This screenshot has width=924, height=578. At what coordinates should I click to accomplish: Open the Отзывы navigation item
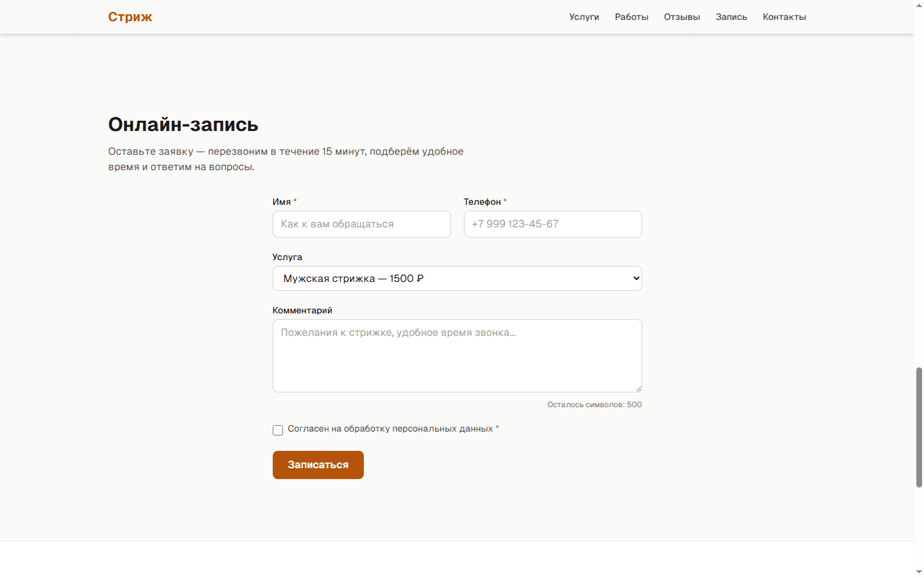point(682,17)
